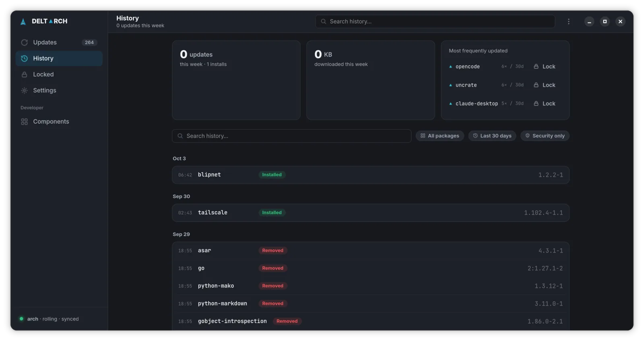Lock the claude-desktop package
The height and width of the screenshot is (341, 644).
[545, 104]
